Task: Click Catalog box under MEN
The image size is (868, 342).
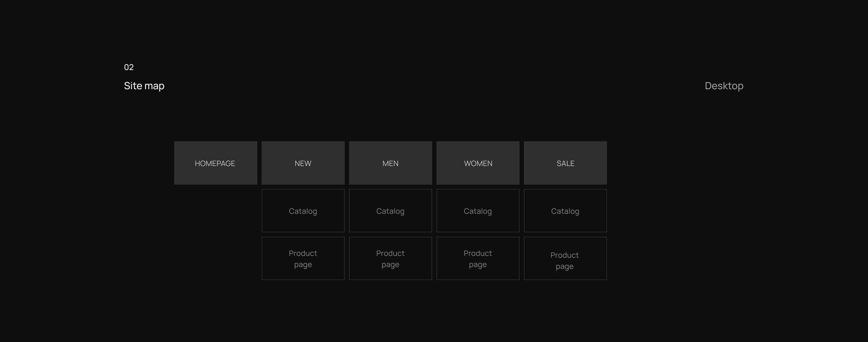Action: point(390,211)
